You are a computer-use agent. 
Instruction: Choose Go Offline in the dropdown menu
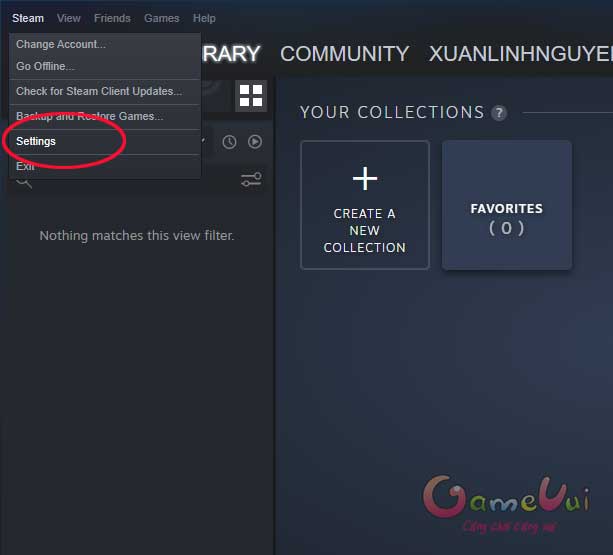[x=45, y=66]
